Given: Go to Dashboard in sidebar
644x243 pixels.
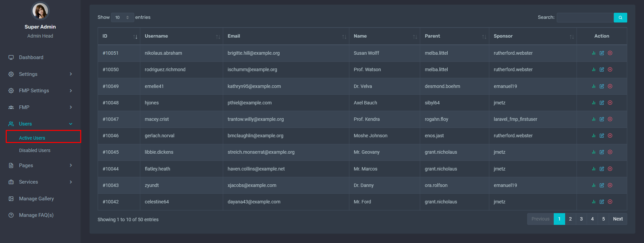Looking at the screenshot, I should 31,57.
